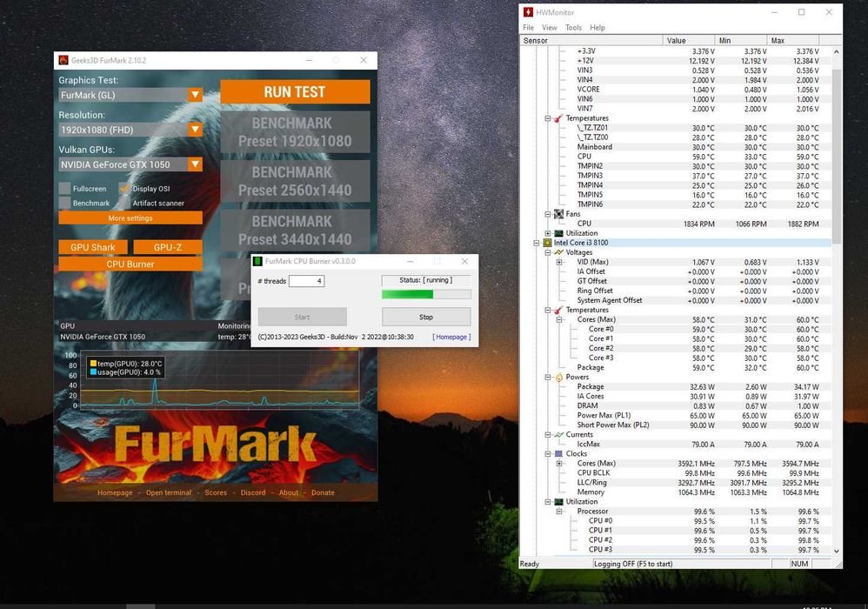The height and width of the screenshot is (609, 868).
Task: Enable the Artifact scanner checkbox
Action: point(124,203)
